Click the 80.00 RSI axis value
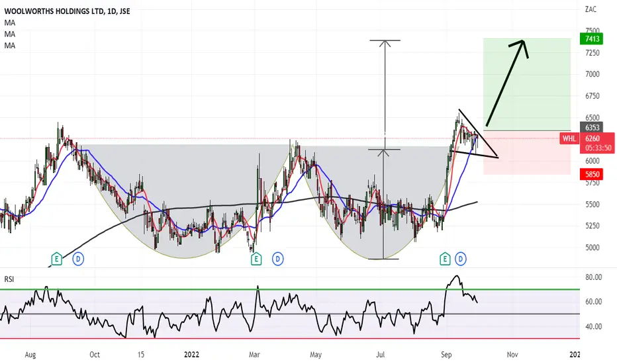This screenshot has height=364, width=617. 593,277
